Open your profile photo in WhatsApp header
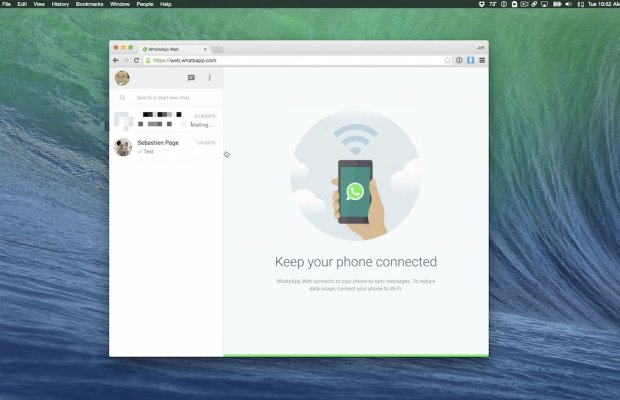Image resolution: width=620 pixels, height=400 pixels. [122, 78]
